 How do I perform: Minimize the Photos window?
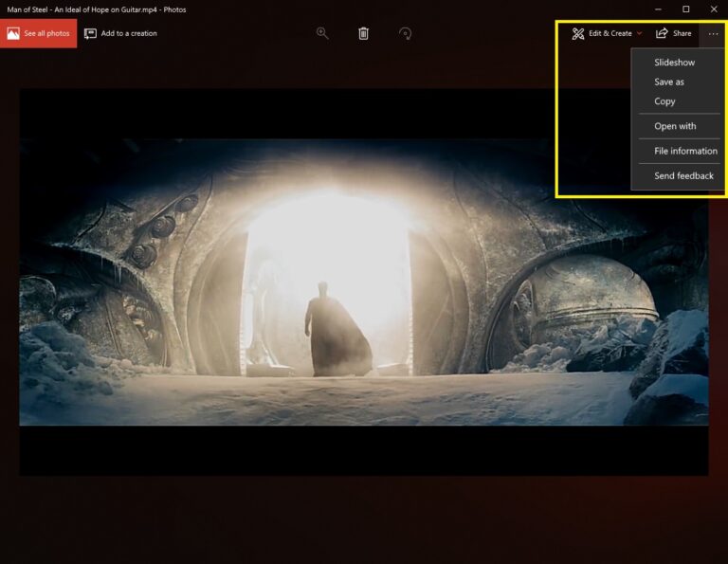[x=658, y=9]
